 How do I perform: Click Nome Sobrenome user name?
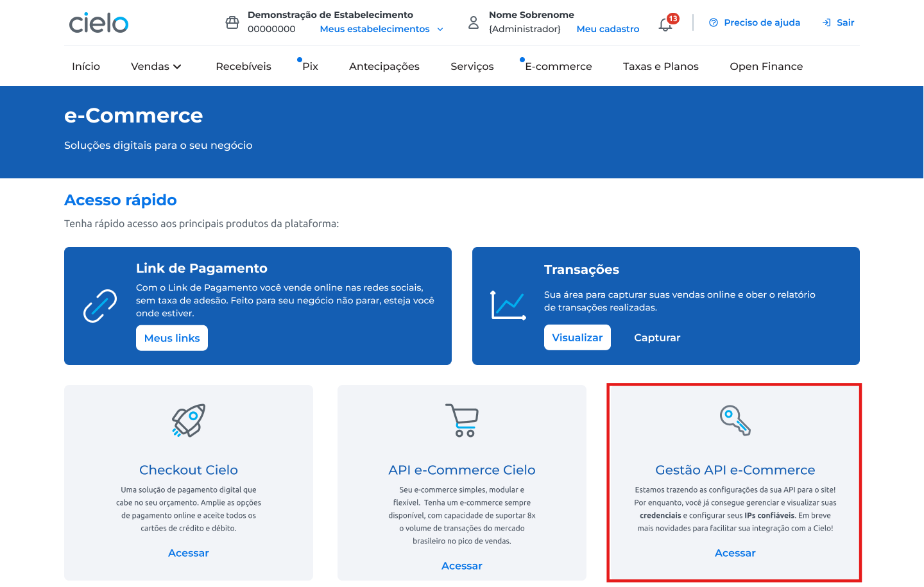(x=531, y=15)
